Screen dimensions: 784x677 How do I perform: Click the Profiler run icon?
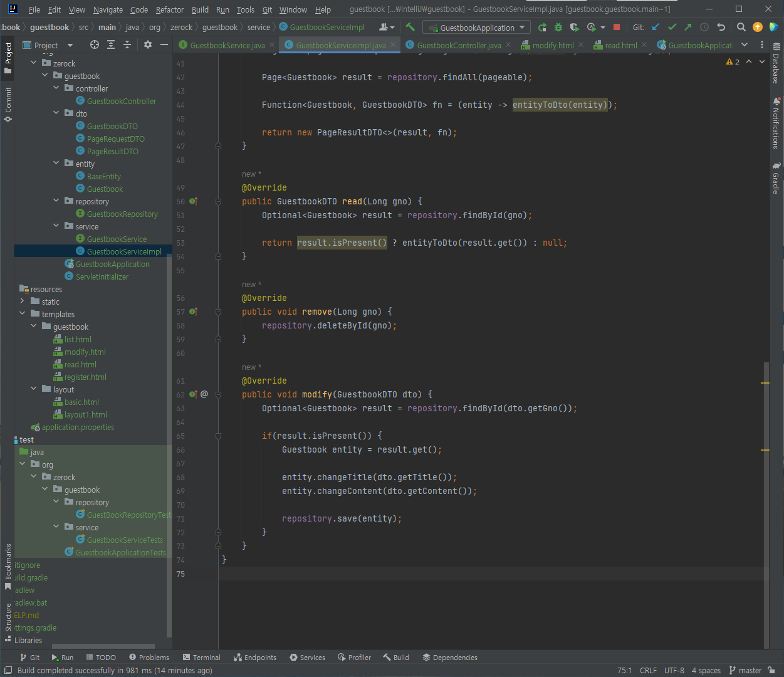591,27
